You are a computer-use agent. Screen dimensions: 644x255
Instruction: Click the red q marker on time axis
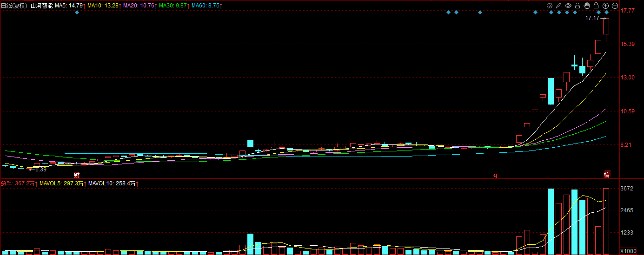(495, 175)
